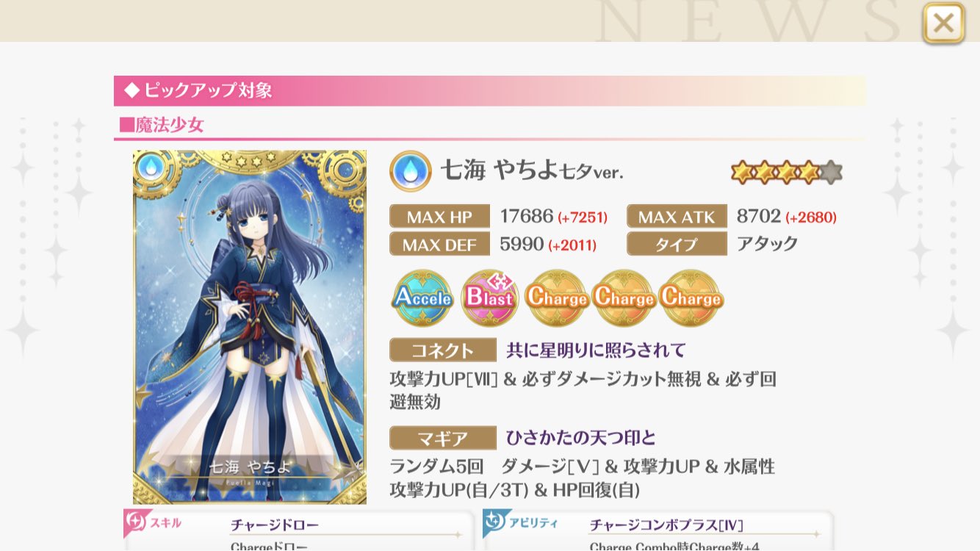
Task: Select the last Charge disc icon
Action: click(x=691, y=298)
